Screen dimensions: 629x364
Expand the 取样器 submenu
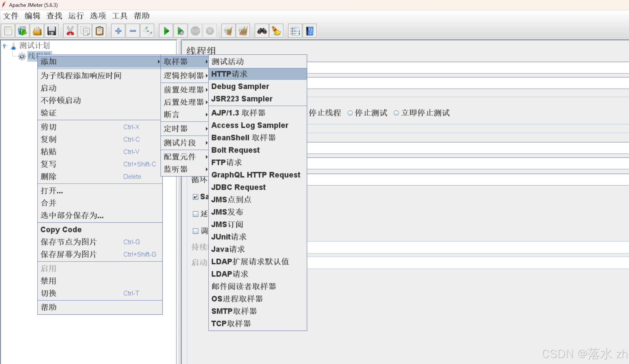185,62
